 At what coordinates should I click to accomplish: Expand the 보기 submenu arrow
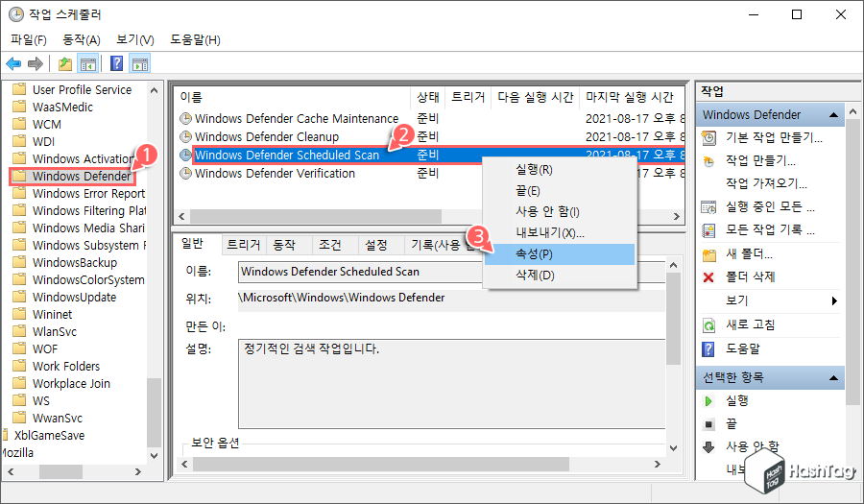(x=834, y=300)
